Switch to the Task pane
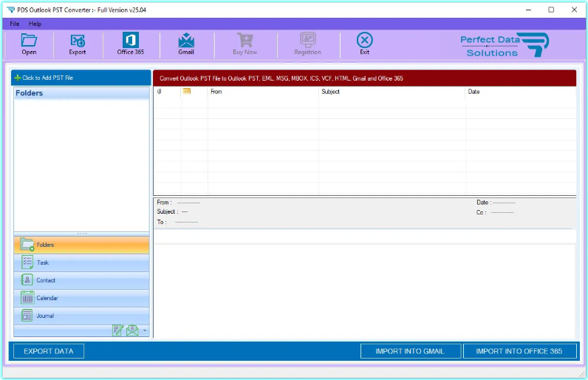The width and height of the screenshot is (588, 380). tap(82, 262)
